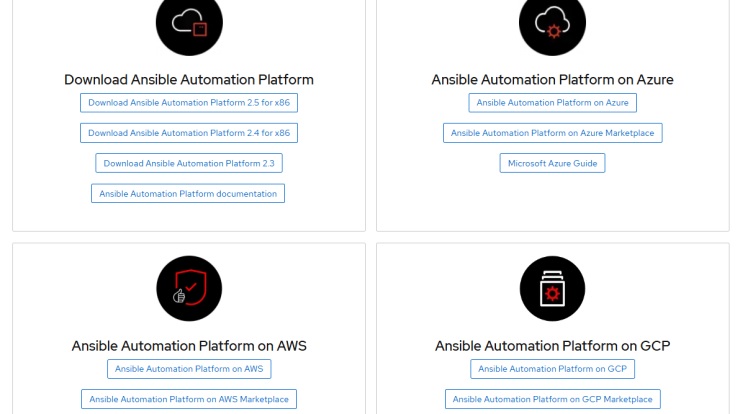The width and height of the screenshot is (740, 414).
Task: Click the Ansible Automation Platform on GCP heading
Action: 552,346
